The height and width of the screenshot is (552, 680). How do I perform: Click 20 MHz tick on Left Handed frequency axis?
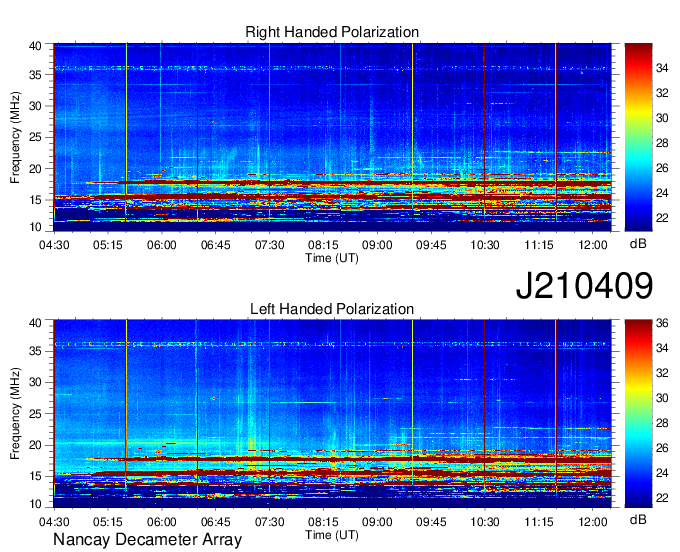[x=35, y=445]
